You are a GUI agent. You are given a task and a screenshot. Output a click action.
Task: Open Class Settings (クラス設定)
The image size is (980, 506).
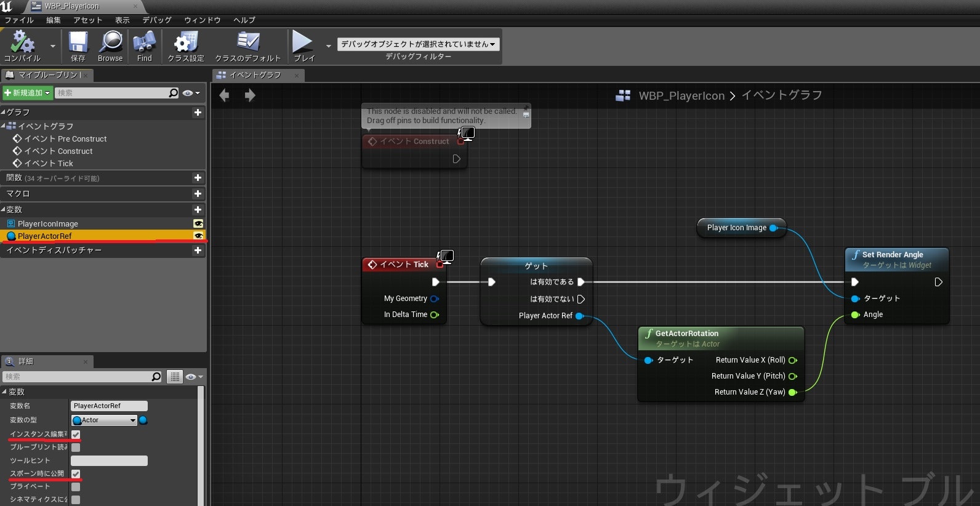pos(186,46)
